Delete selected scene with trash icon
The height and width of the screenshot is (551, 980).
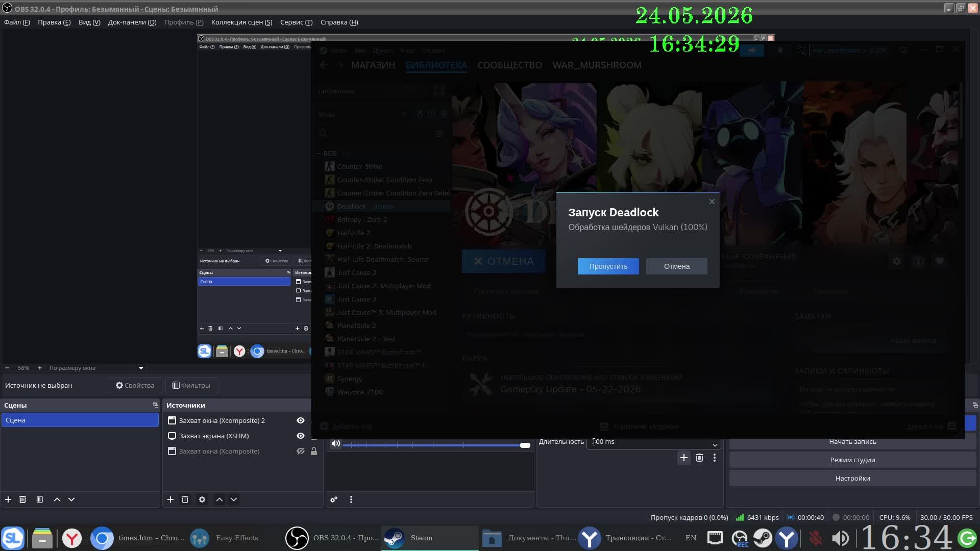[x=22, y=499]
